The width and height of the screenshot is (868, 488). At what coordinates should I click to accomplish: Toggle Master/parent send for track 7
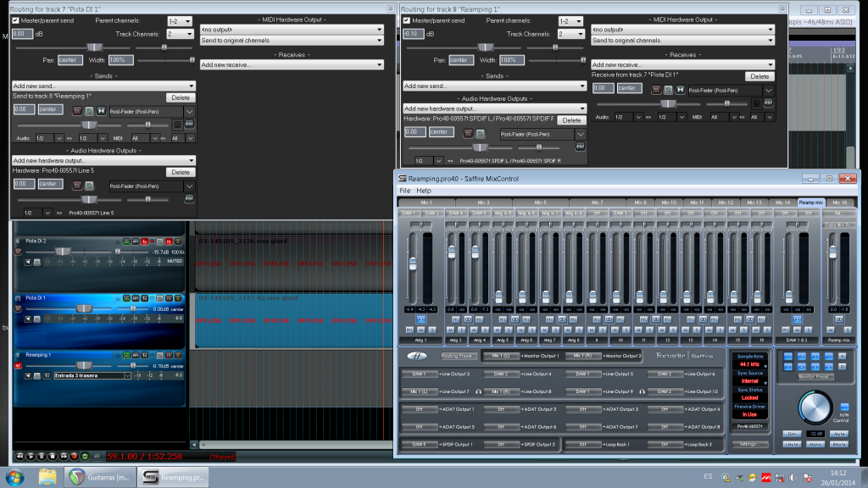click(x=16, y=19)
